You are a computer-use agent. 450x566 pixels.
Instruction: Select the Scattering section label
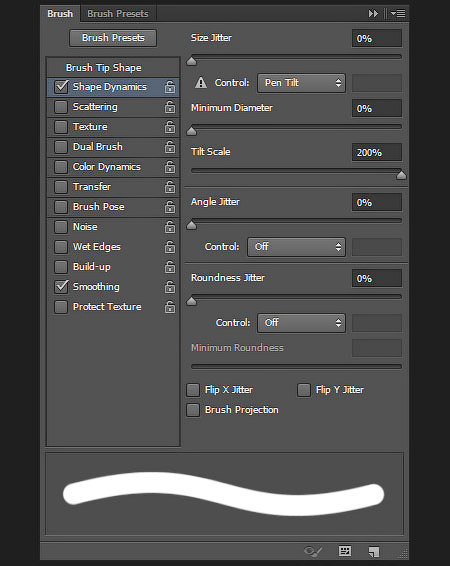pos(95,107)
